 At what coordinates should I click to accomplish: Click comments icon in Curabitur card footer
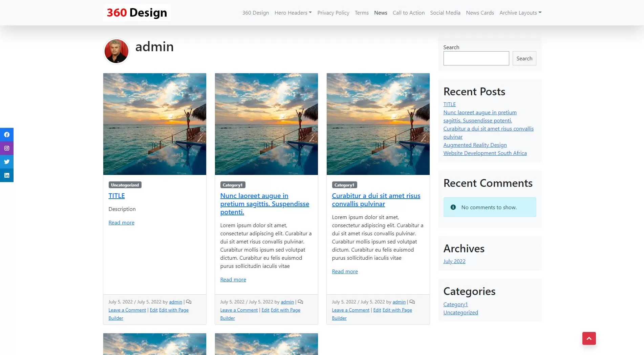412,302
